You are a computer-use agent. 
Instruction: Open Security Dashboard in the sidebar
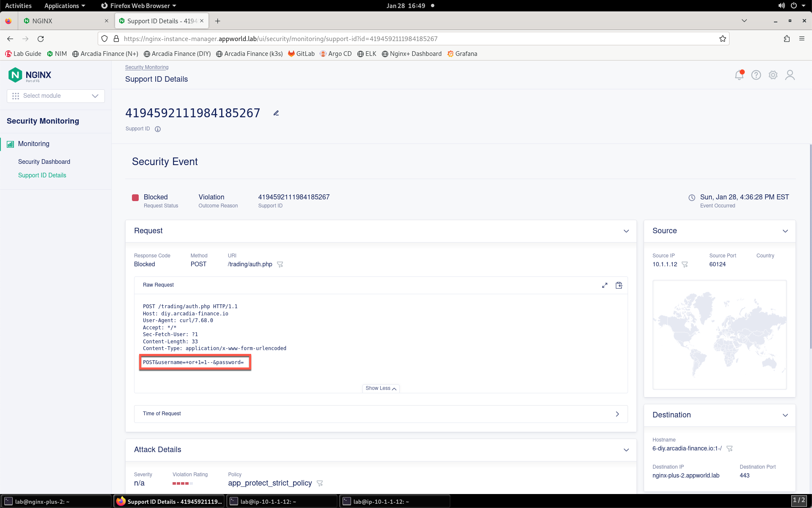[x=44, y=162]
